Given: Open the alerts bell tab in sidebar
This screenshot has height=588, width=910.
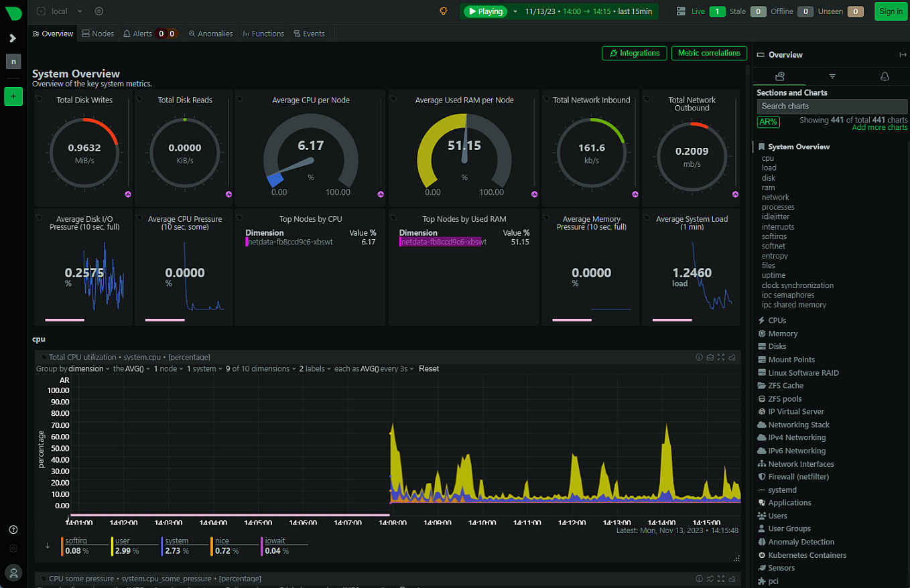Looking at the screenshot, I should [885, 76].
